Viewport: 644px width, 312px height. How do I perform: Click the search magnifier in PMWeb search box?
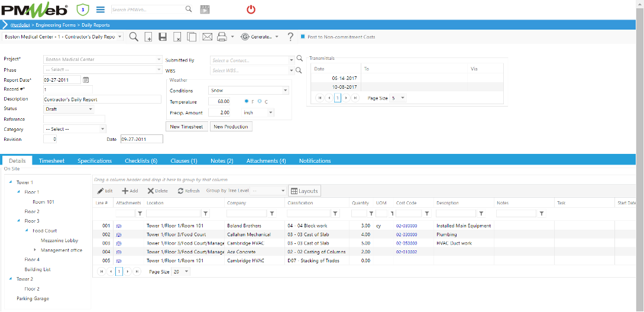click(x=188, y=9)
